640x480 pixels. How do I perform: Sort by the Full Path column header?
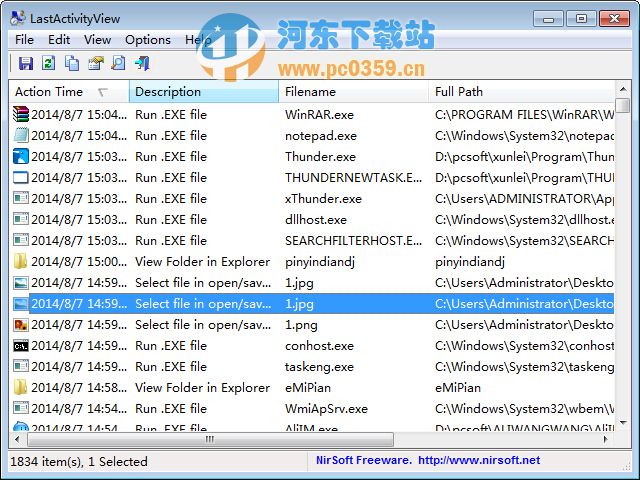click(522, 91)
